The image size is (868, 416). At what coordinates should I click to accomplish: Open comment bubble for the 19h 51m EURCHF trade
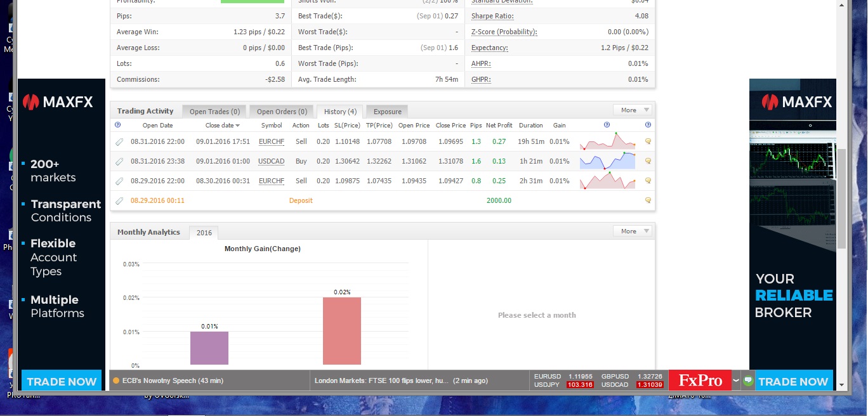tap(648, 142)
